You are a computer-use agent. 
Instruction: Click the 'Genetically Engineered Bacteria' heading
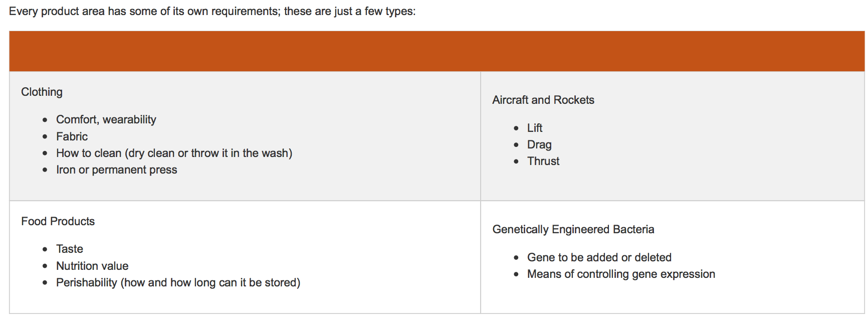coord(573,229)
